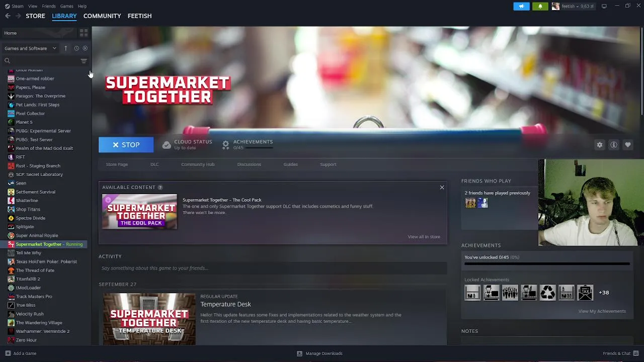This screenshot has height=362, width=644.
Task: Go to the LIBRARY tab
Action: click(64, 16)
